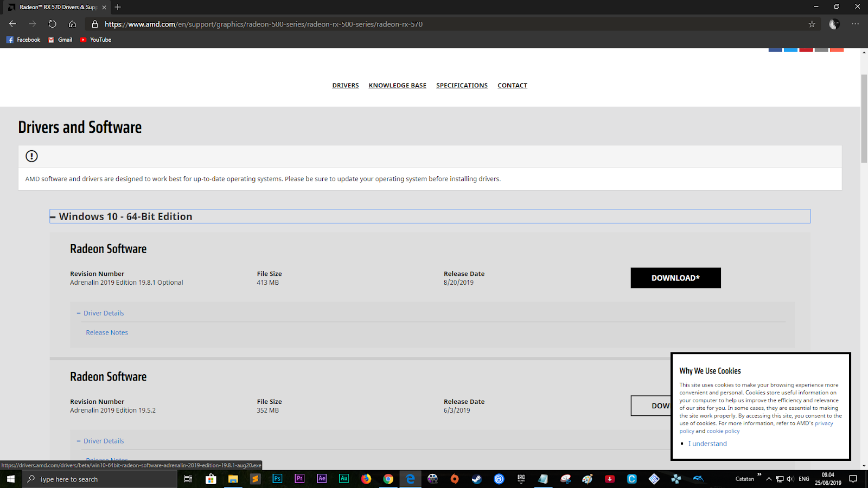
Task: Launch Adobe Photoshop from the taskbar
Action: point(277,479)
